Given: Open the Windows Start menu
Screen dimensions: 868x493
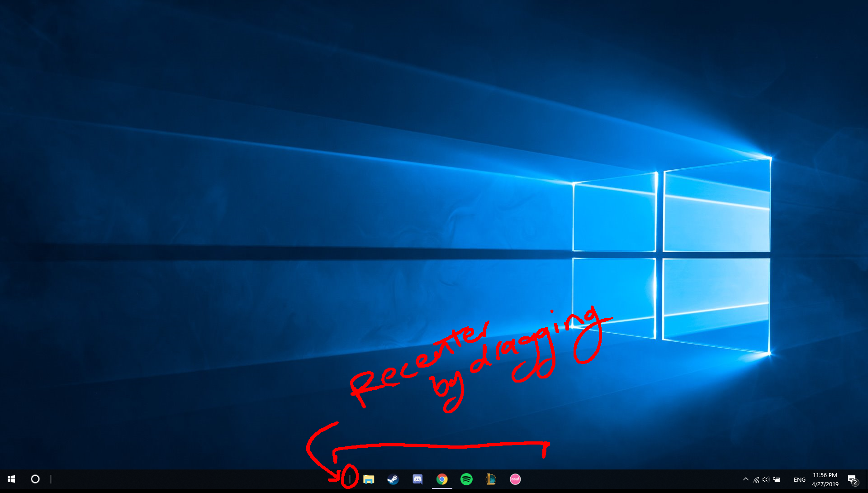Looking at the screenshot, I should (x=11, y=479).
